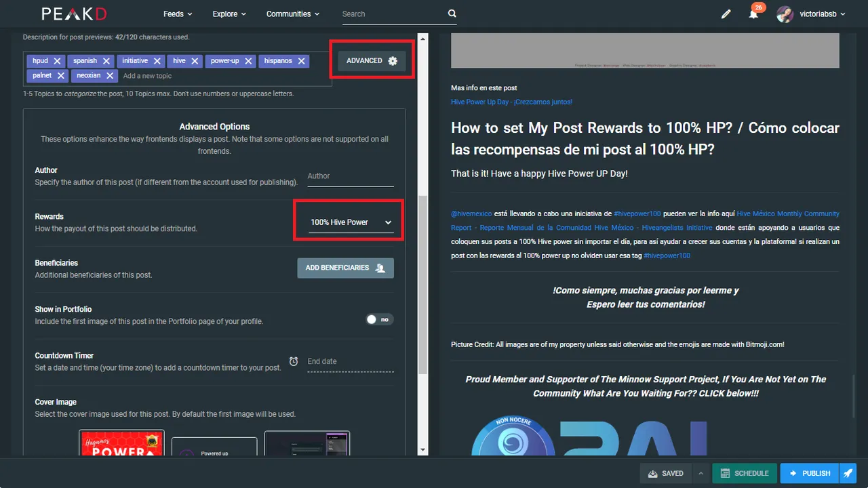
Task: Remove the hpud topic tag
Action: pyautogui.click(x=57, y=61)
